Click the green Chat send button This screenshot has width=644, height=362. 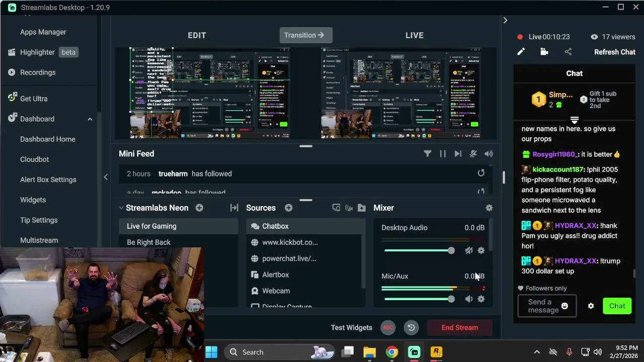tap(617, 306)
